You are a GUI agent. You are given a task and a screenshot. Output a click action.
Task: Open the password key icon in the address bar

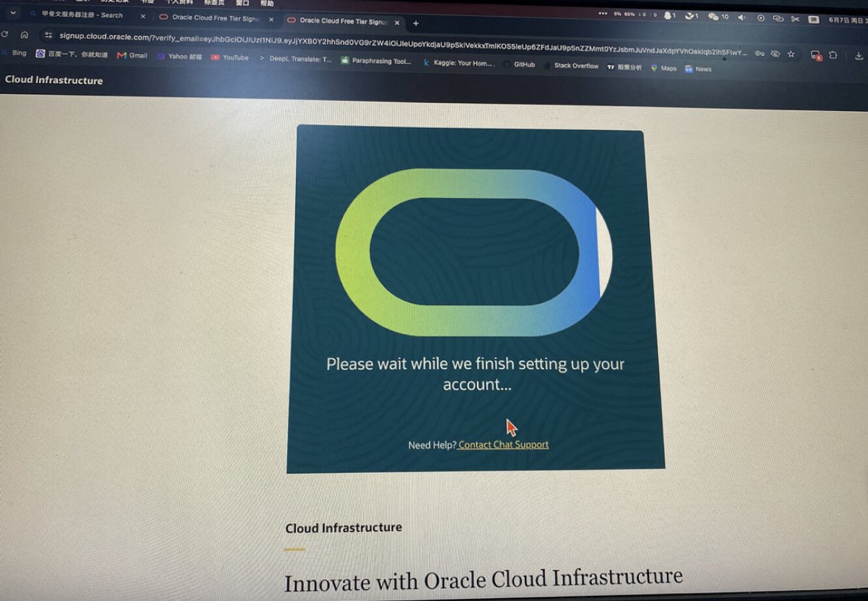(760, 53)
